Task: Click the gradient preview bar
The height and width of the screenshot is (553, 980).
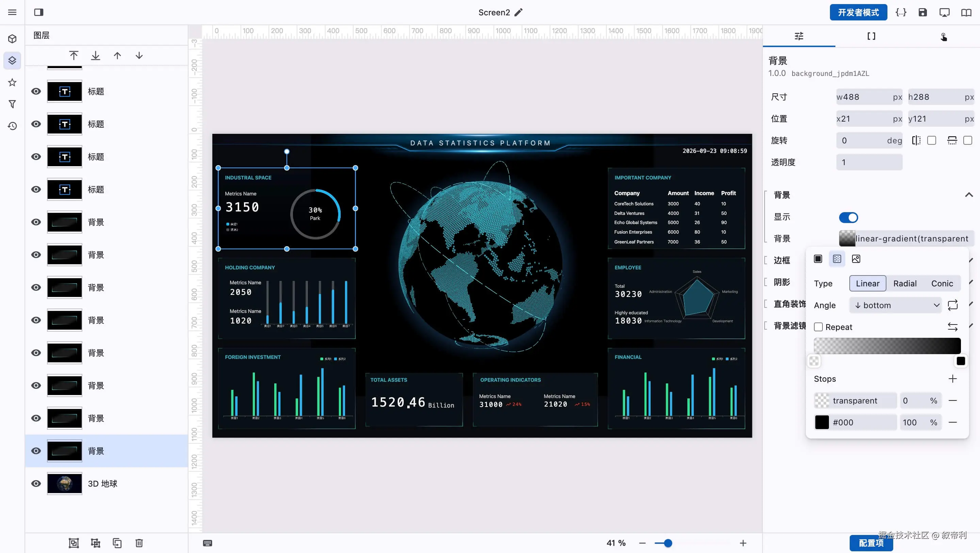Action: click(x=887, y=346)
